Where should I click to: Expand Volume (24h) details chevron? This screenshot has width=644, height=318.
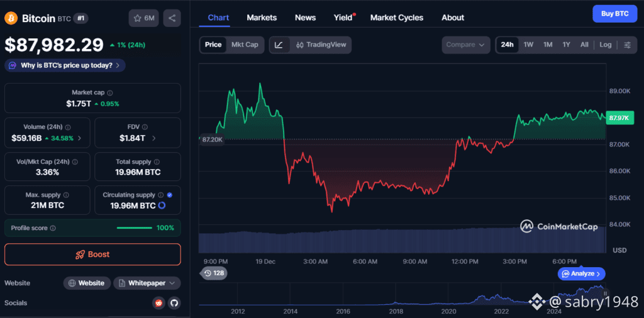[79, 138]
